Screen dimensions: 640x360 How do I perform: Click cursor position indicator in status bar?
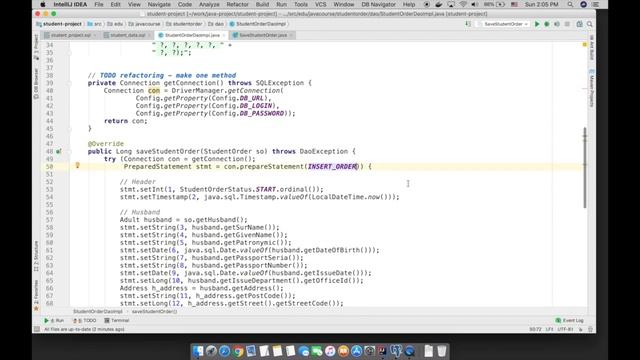pos(535,329)
